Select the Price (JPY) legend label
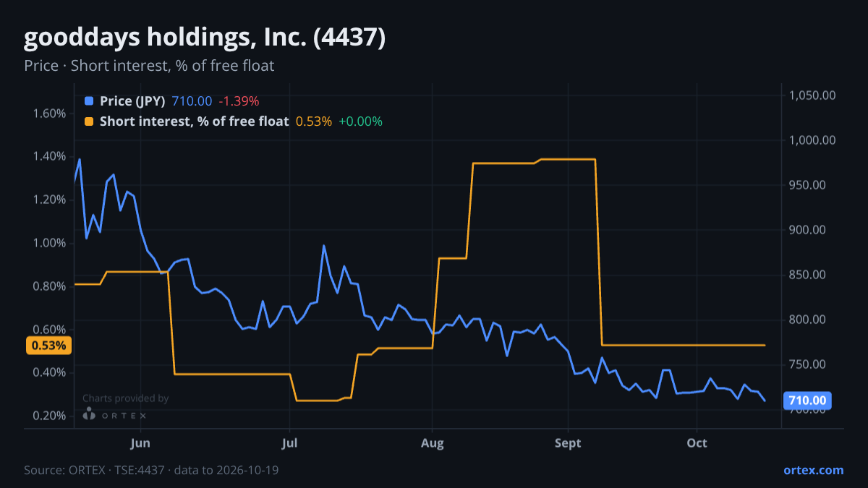This screenshot has width=868, height=488. [x=133, y=101]
